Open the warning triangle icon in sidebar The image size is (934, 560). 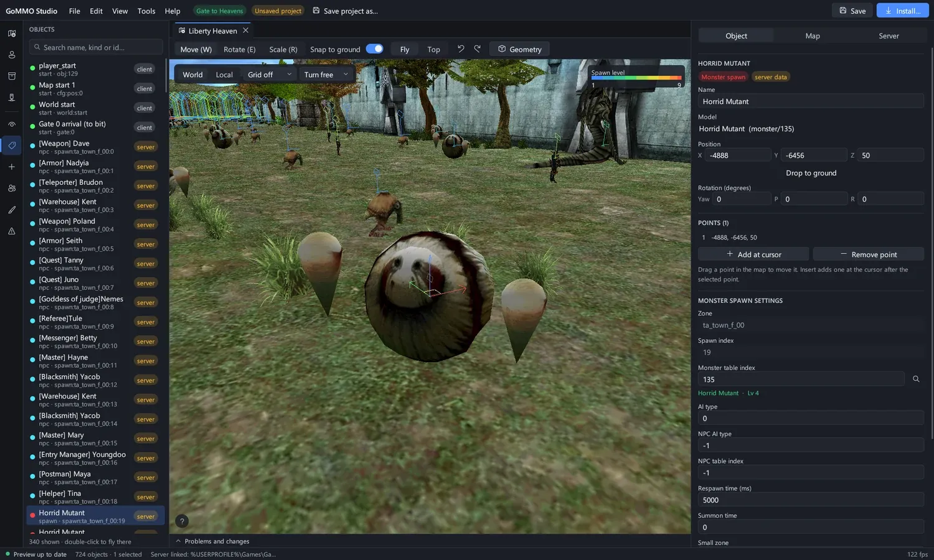[x=12, y=231]
